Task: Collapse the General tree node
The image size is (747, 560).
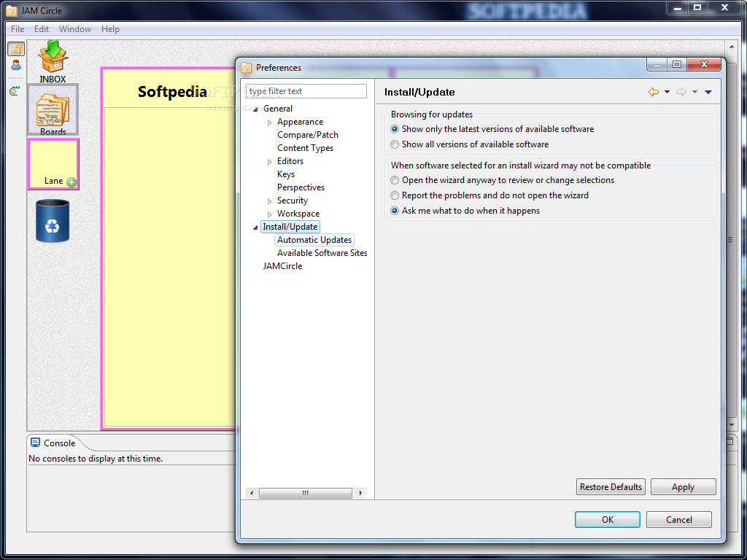Action: click(x=256, y=109)
